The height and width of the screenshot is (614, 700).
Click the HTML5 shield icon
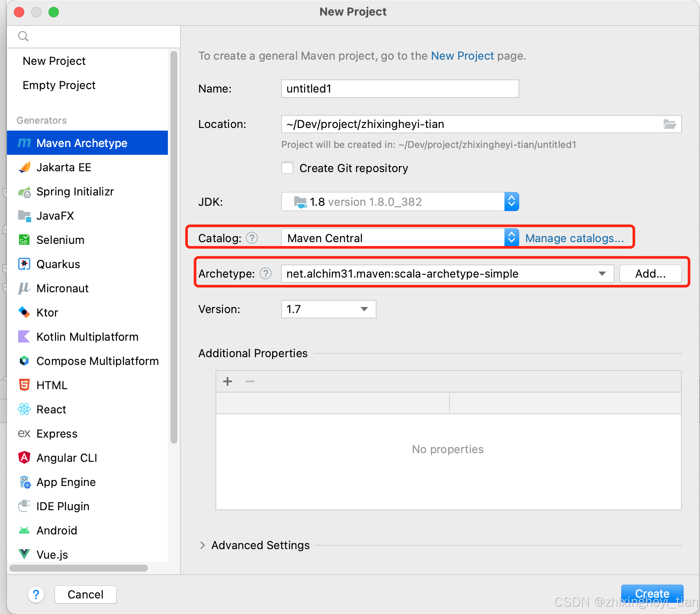pos(24,385)
